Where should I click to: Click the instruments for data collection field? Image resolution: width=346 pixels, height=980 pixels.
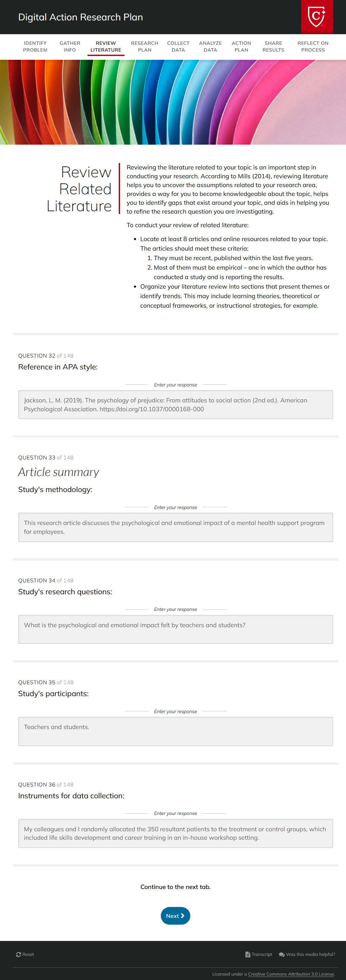[x=176, y=833]
